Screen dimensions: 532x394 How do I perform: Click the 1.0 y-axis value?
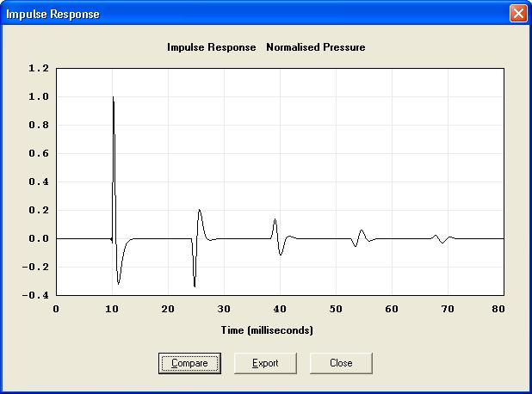click(39, 96)
